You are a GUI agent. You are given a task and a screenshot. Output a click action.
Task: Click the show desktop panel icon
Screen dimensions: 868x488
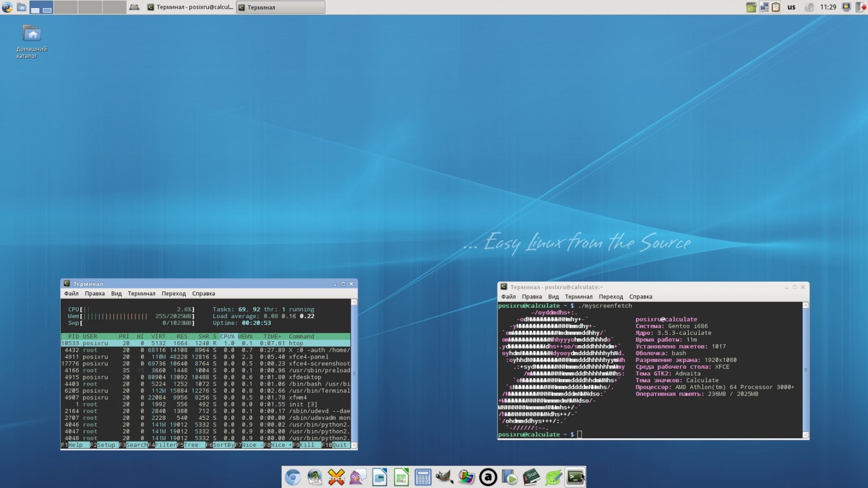click(134, 8)
